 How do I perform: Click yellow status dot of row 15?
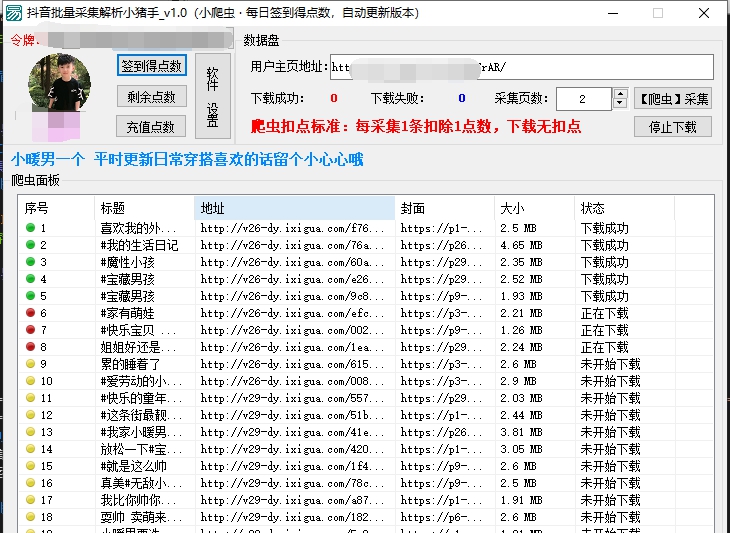pos(31,466)
